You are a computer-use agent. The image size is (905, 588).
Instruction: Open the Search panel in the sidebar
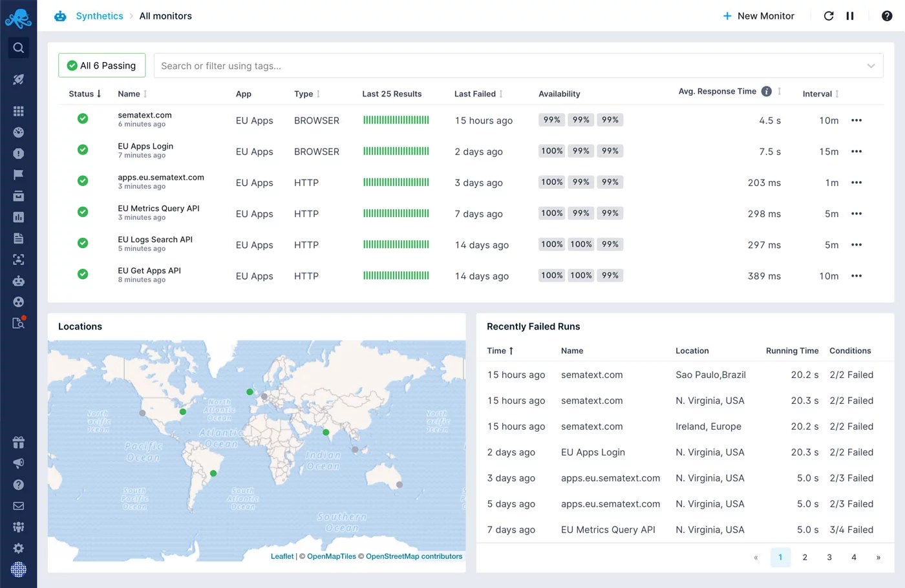pyautogui.click(x=19, y=47)
